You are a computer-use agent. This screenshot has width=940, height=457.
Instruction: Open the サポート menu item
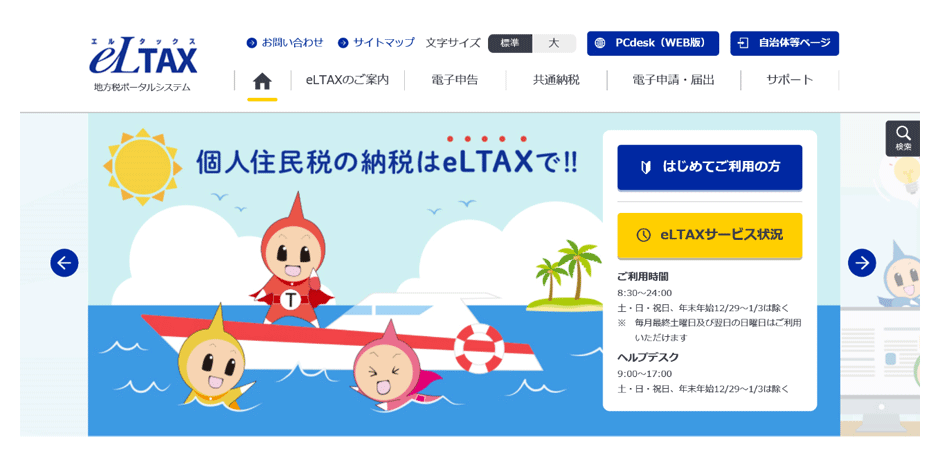790,80
